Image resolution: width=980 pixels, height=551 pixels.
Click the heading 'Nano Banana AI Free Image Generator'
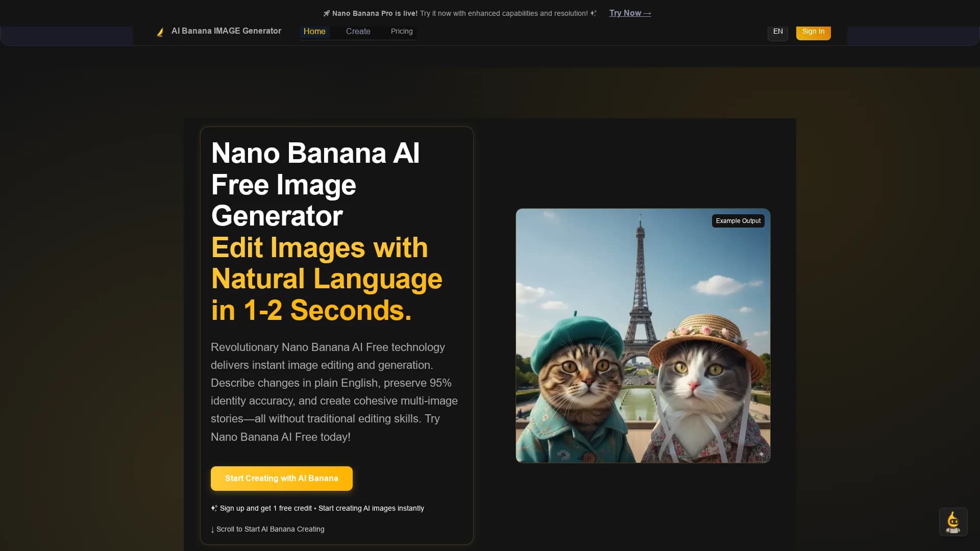pyautogui.click(x=315, y=184)
